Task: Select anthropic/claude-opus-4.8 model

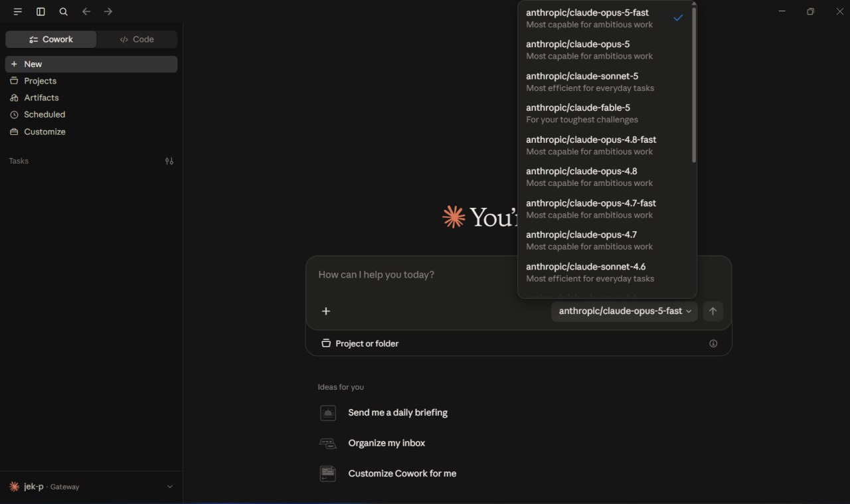Action: click(604, 177)
